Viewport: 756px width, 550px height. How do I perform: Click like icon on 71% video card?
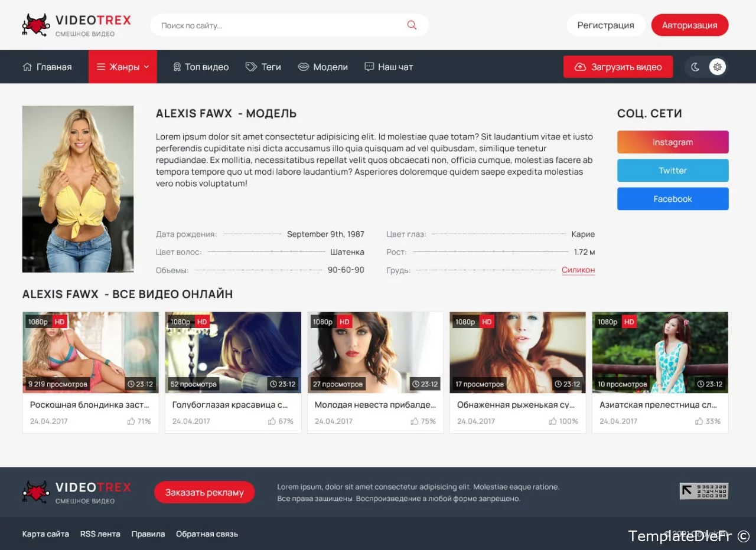pos(131,421)
